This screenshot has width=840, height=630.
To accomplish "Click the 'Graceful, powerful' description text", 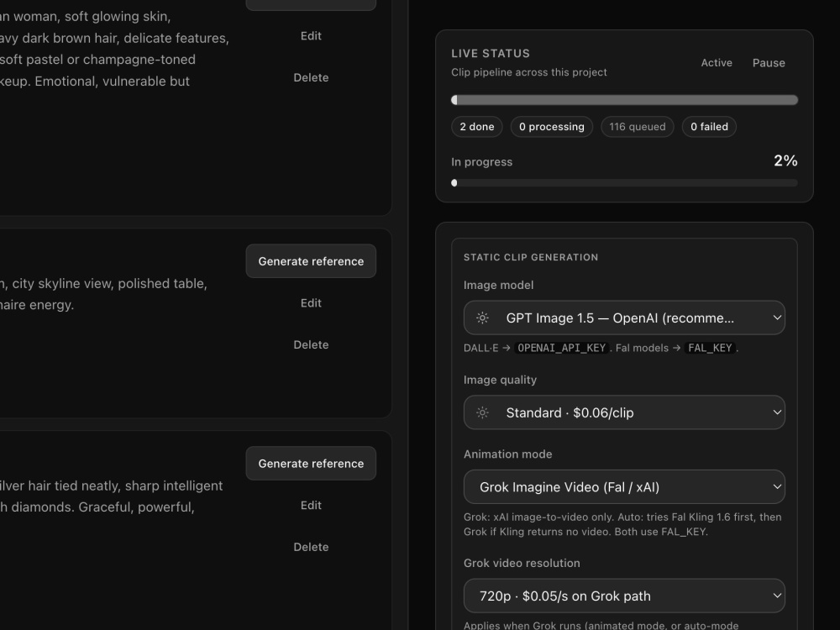I will tap(136, 507).
